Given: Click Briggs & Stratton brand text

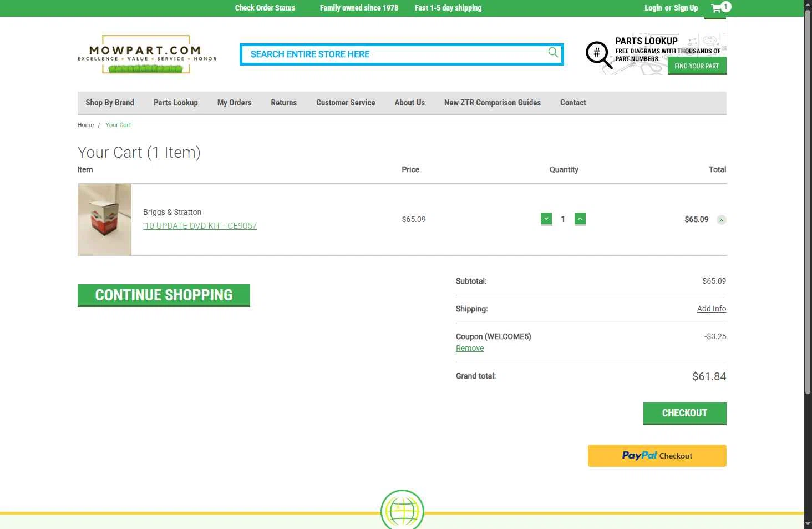Looking at the screenshot, I should [172, 212].
